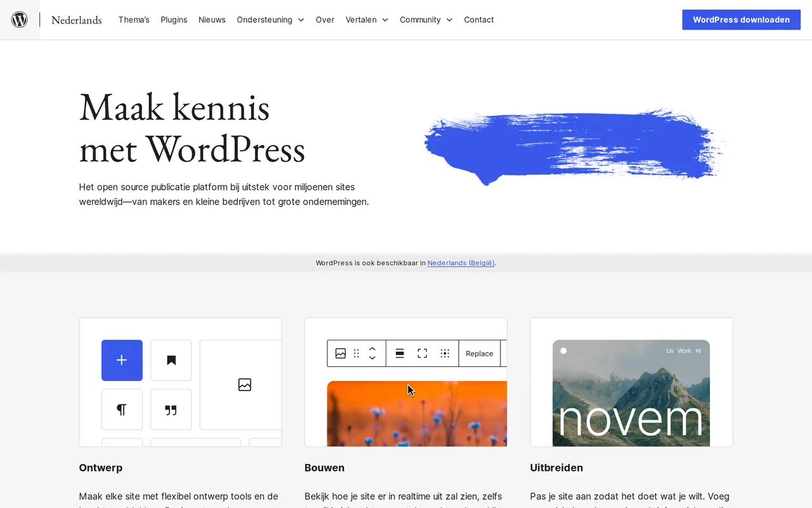Viewport: 812px width, 508px height.
Task: Click the dotted grid position icon
Action: tap(445, 354)
